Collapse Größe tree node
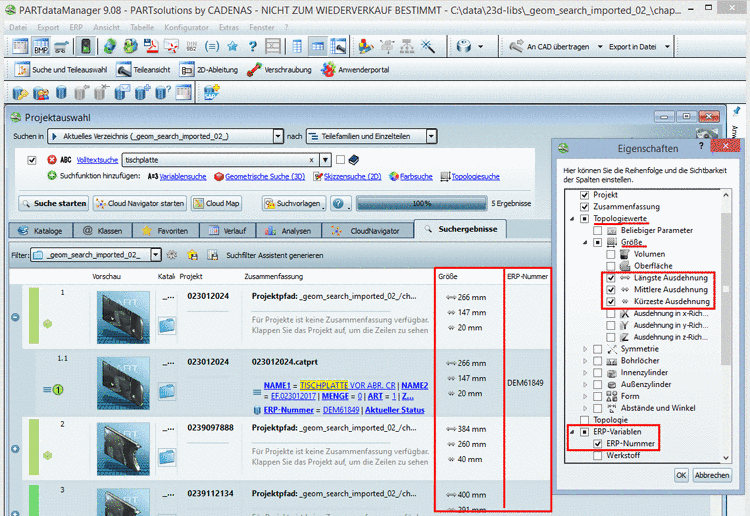The width and height of the screenshot is (750, 516). click(585, 242)
